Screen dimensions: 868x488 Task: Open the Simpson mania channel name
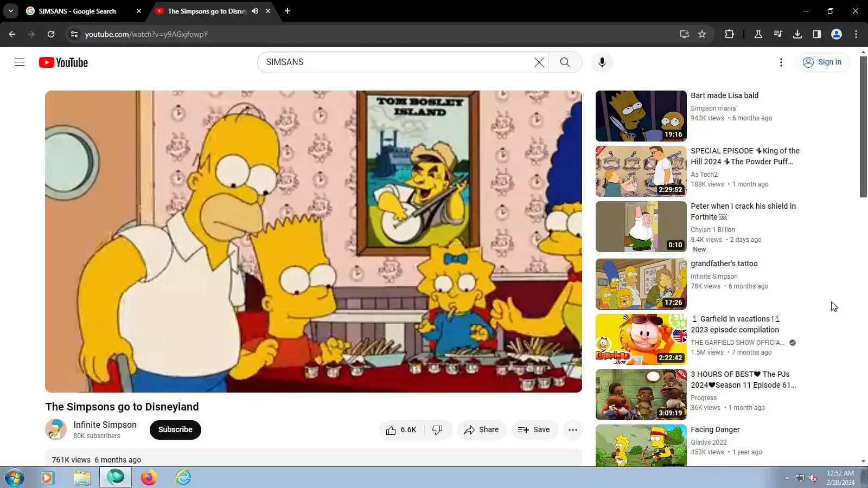713,108
